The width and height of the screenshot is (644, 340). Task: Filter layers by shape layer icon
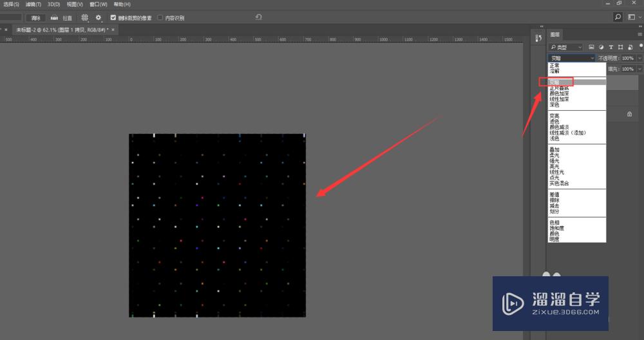point(621,47)
